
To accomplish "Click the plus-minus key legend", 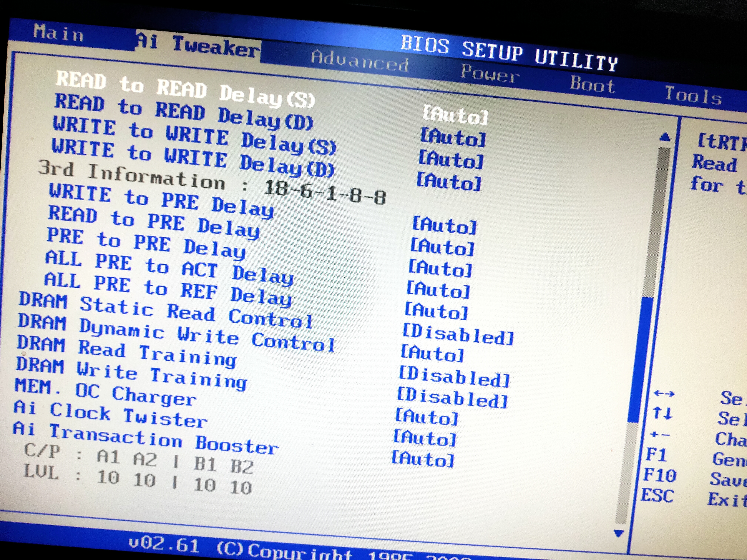I will [x=660, y=434].
